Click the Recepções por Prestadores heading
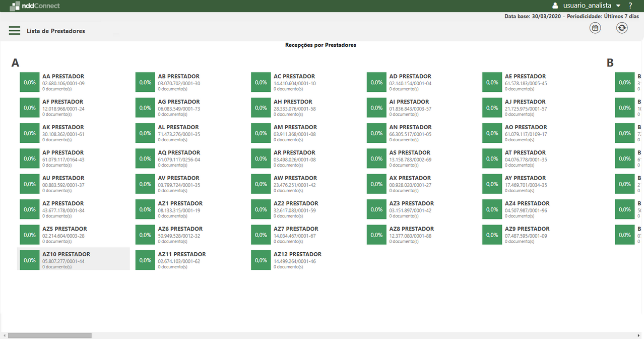644x339 pixels. point(321,45)
